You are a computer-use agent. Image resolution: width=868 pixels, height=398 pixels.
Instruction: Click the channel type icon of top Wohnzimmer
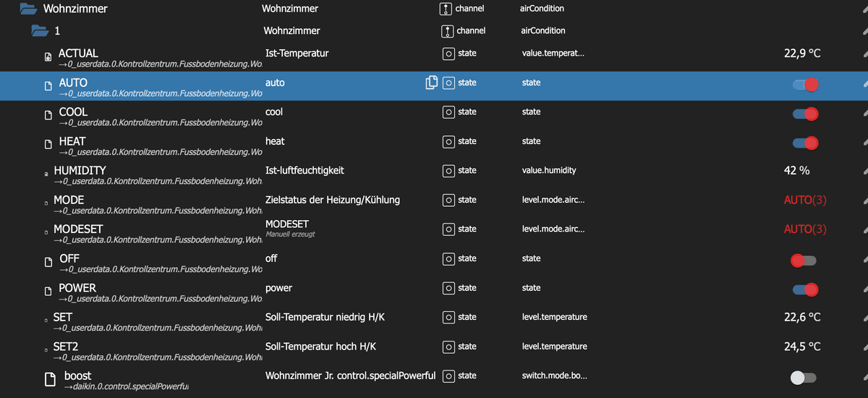point(446,9)
